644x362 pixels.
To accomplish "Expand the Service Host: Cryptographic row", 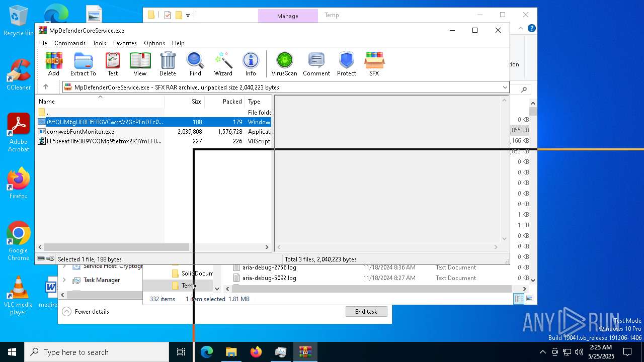I will click(64, 266).
